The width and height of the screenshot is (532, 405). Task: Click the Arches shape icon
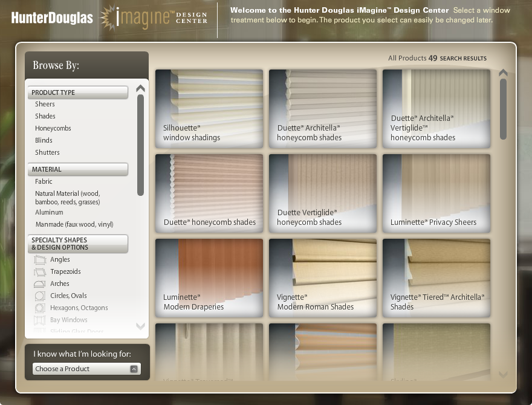pos(40,284)
